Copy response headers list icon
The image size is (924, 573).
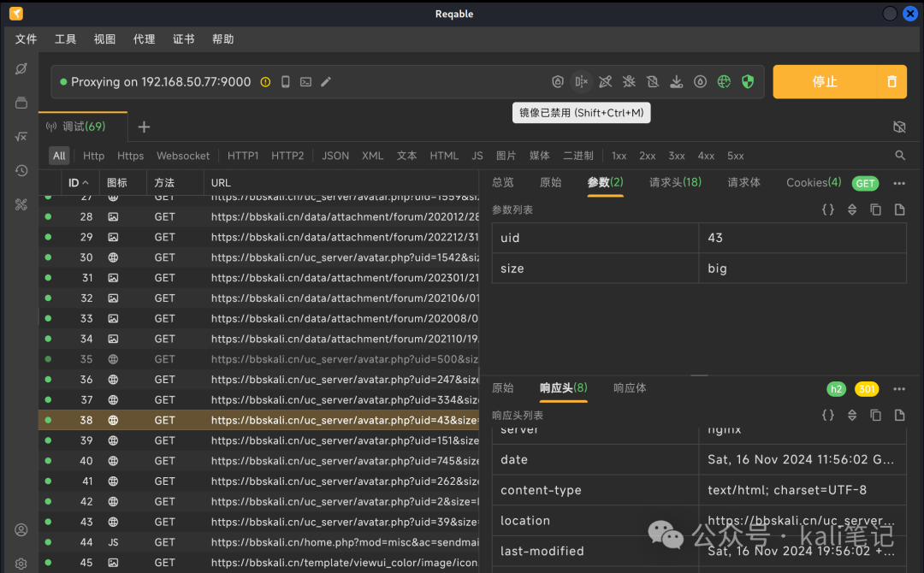(876, 415)
